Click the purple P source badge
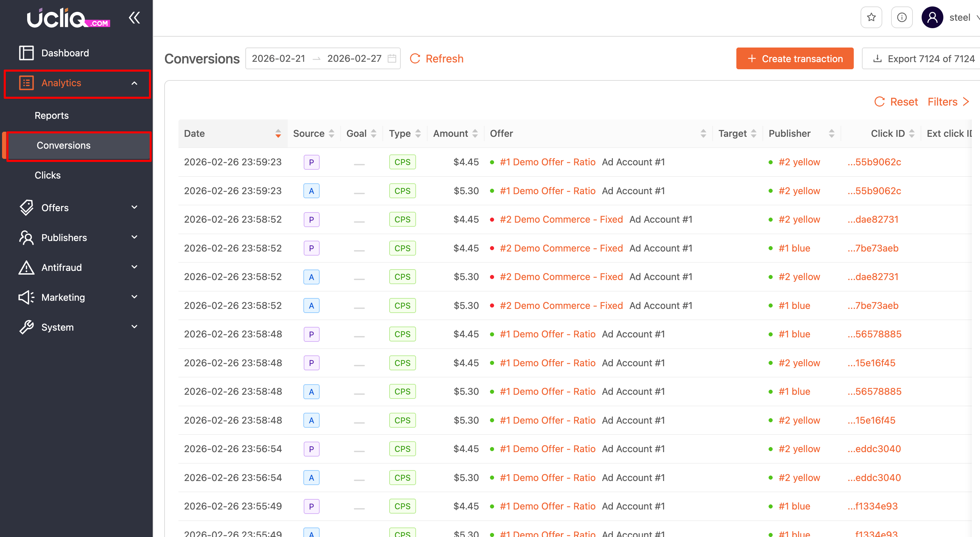 point(311,162)
